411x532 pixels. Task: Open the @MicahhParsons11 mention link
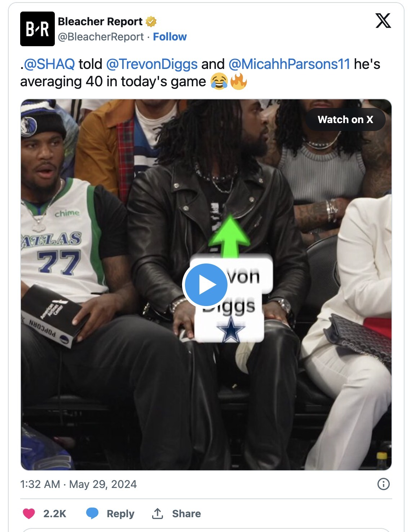click(x=289, y=64)
